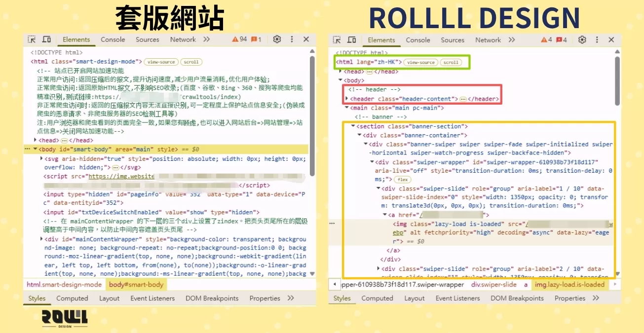The width and height of the screenshot is (644, 333).
Task: Click vertical scrollbar in left Elements panel
Action: click(312, 116)
